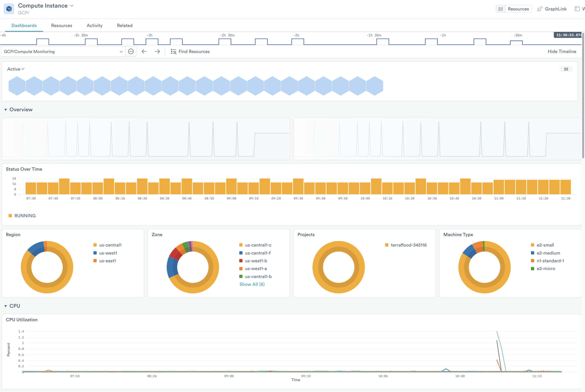The height and width of the screenshot is (392, 585).
Task: Click the CPU Utilization panel title
Action: pos(22,320)
